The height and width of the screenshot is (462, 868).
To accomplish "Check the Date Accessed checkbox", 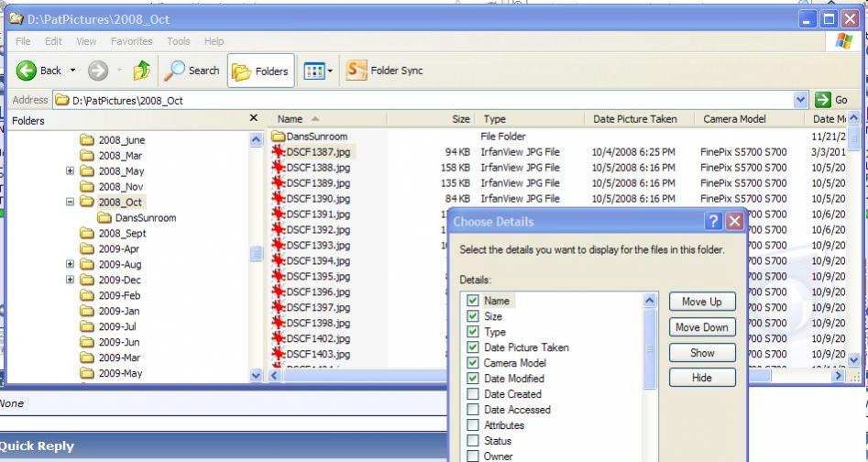I will click(x=472, y=409).
